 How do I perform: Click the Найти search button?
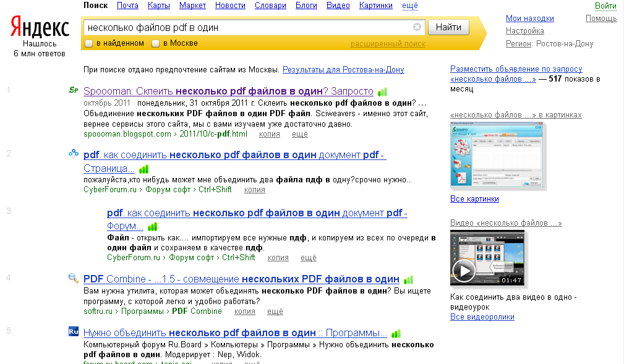point(448,27)
